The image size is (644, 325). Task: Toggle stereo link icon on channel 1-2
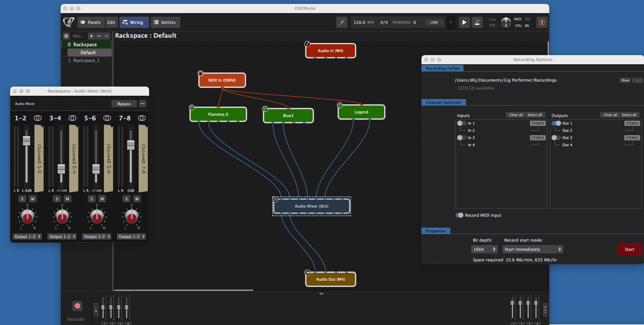[x=38, y=118]
